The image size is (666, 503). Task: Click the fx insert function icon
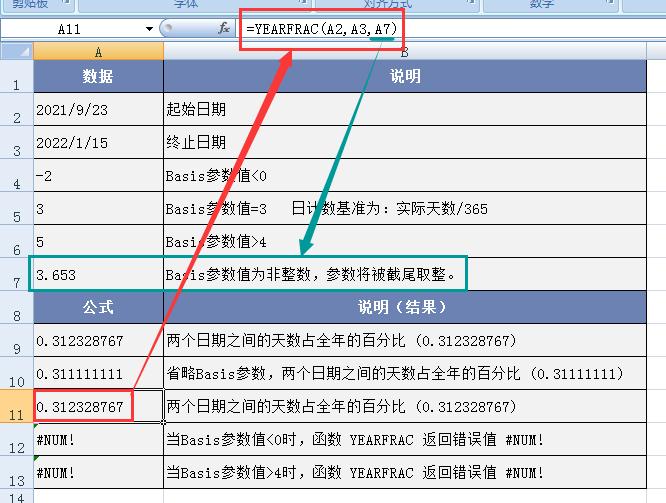(223, 28)
